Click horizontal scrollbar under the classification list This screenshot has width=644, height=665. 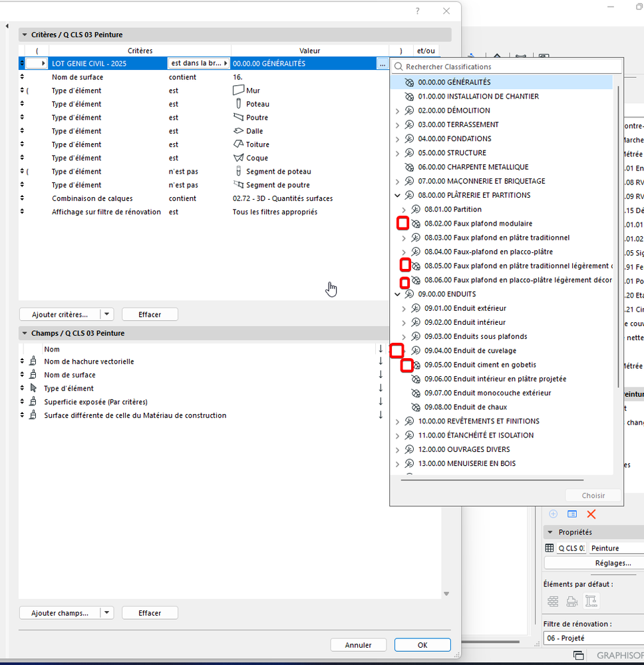(x=492, y=480)
